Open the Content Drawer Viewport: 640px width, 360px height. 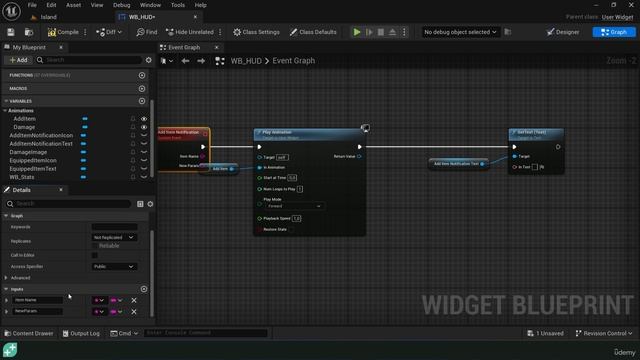[x=29, y=333]
